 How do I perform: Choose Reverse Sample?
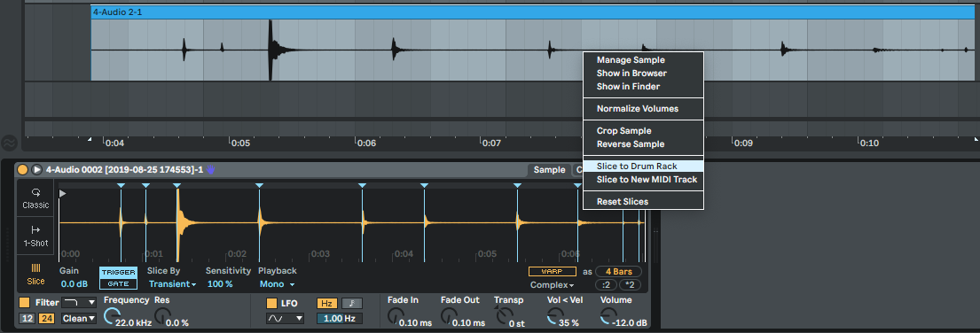click(x=630, y=144)
